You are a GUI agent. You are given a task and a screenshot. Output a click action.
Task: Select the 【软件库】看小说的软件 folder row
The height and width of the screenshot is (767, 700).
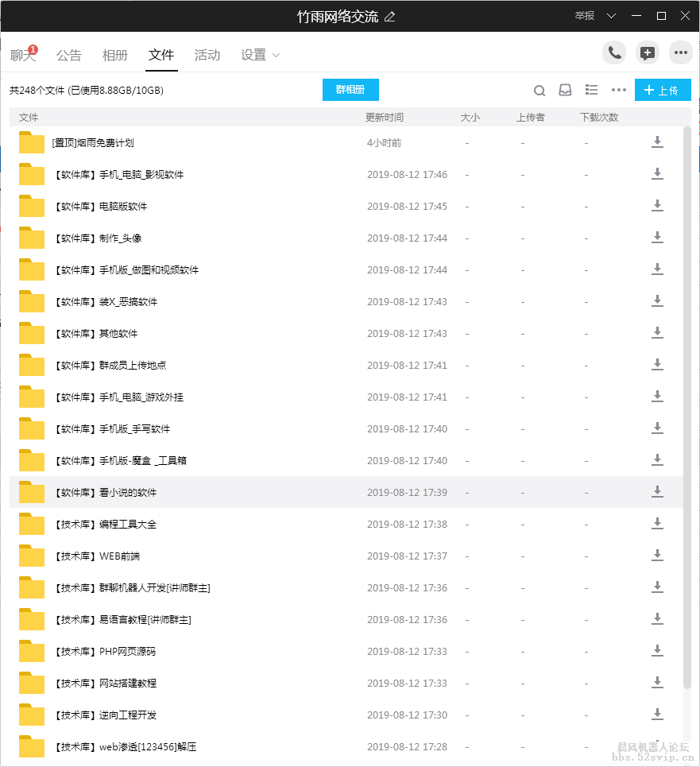coord(238,491)
